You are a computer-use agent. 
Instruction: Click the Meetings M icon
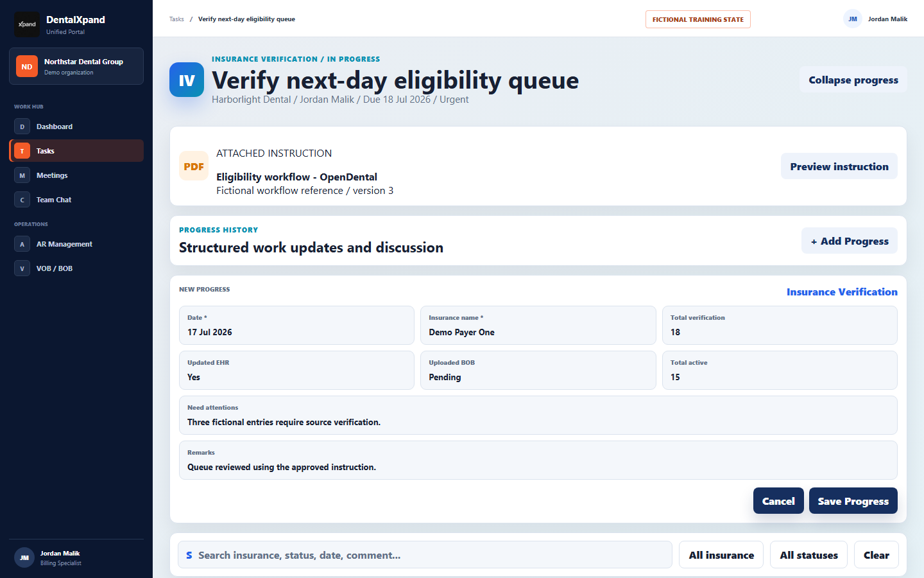coord(22,175)
